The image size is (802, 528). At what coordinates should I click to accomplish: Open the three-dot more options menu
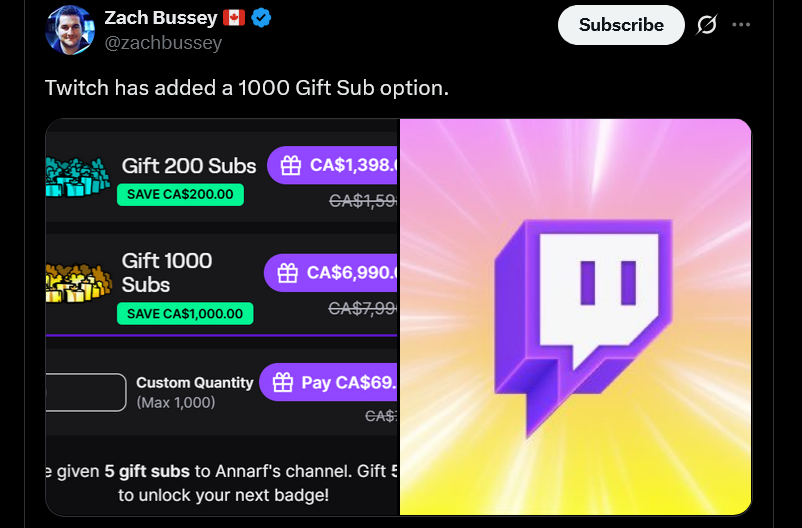tap(741, 25)
